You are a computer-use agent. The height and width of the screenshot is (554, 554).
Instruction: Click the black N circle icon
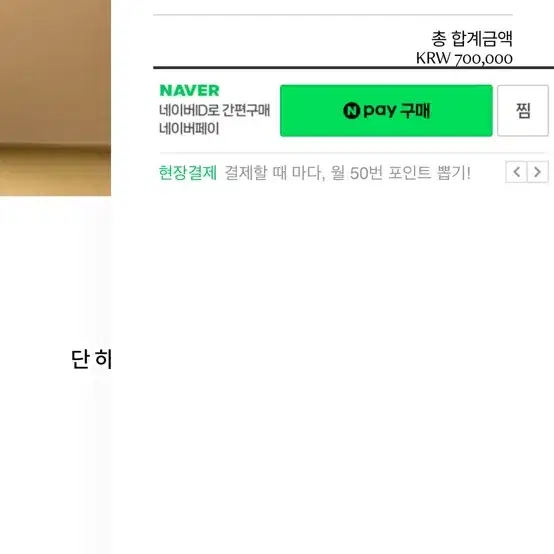click(352, 111)
